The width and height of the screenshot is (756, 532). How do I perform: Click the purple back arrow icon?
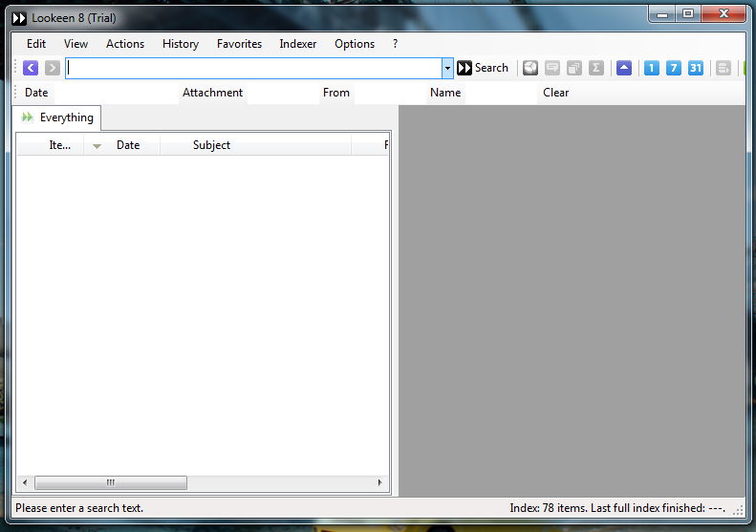pos(31,68)
